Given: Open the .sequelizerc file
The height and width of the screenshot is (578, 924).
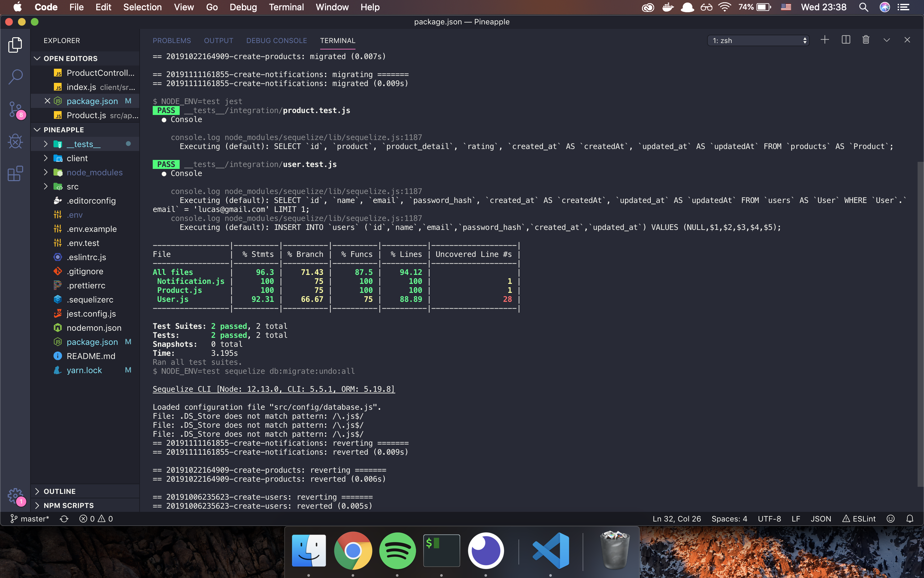Looking at the screenshot, I should click(x=85, y=300).
